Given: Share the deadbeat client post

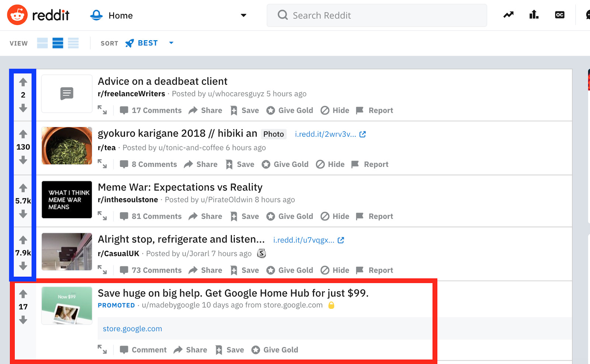Looking at the screenshot, I should [205, 110].
